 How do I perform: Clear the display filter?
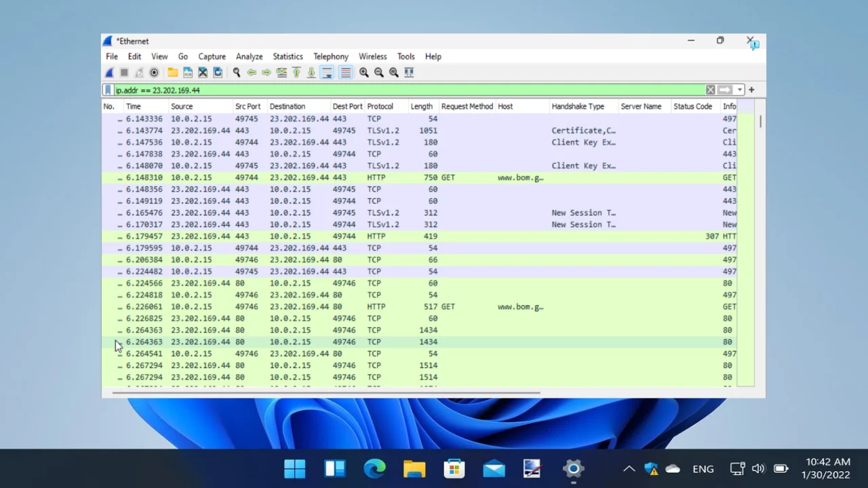pyautogui.click(x=710, y=89)
